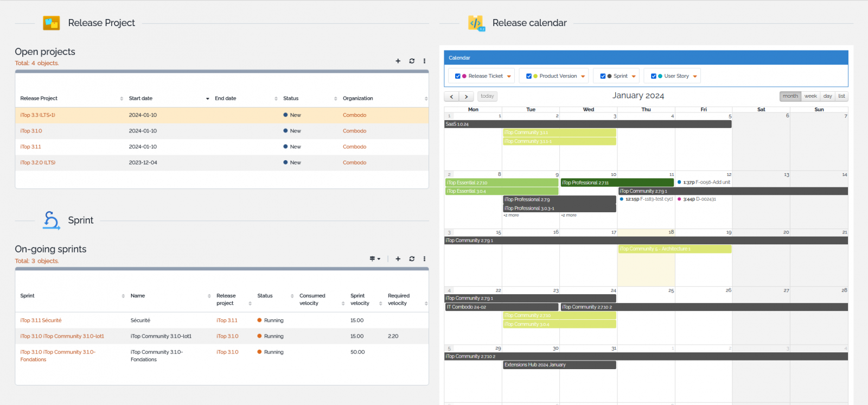Open the kebab menu of Open projects
The image size is (868, 405).
click(424, 61)
